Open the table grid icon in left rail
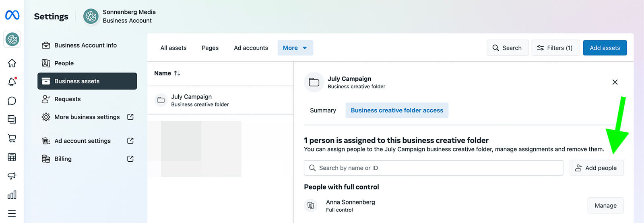This screenshot has width=644, height=223. [x=12, y=157]
